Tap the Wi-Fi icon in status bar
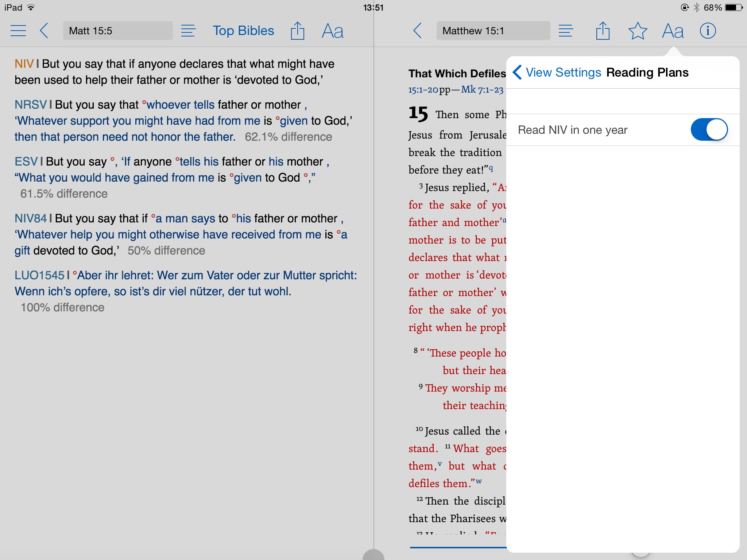The width and height of the screenshot is (747, 560). pyautogui.click(x=31, y=7)
